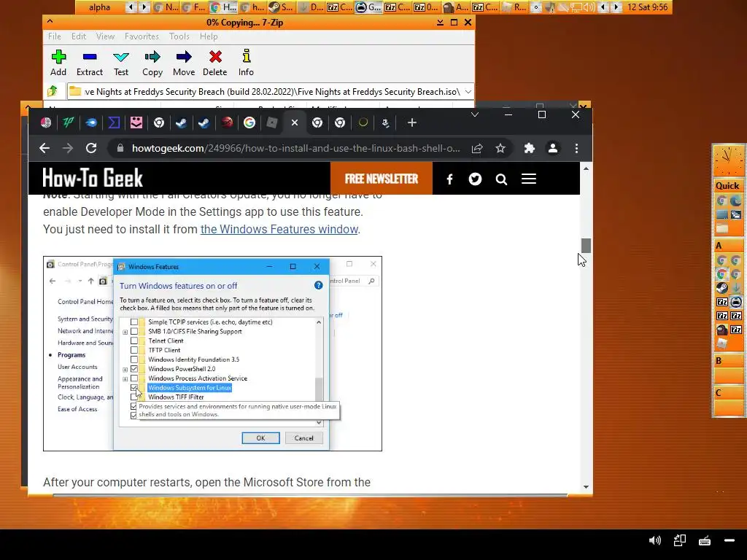Open the Chrome extensions puzzle icon
This screenshot has height=560, width=747.
click(x=530, y=148)
